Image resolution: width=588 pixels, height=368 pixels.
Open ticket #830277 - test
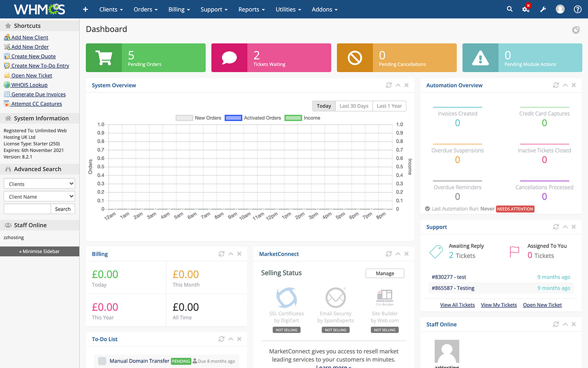449,277
